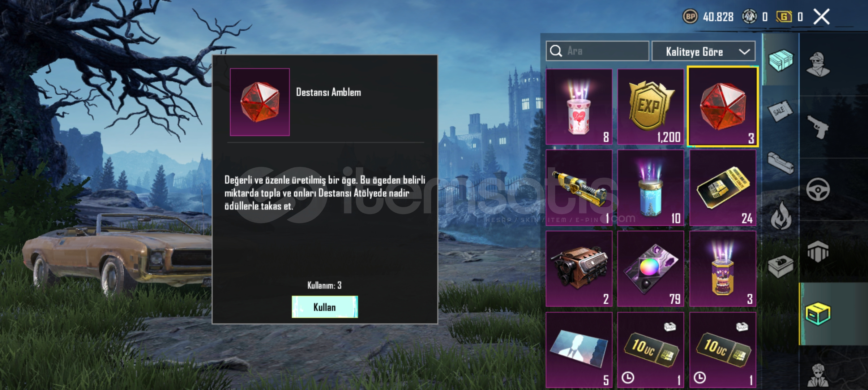Select the parachute category icon
The width and height of the screenshot is (868, 390).
[818, 251]
